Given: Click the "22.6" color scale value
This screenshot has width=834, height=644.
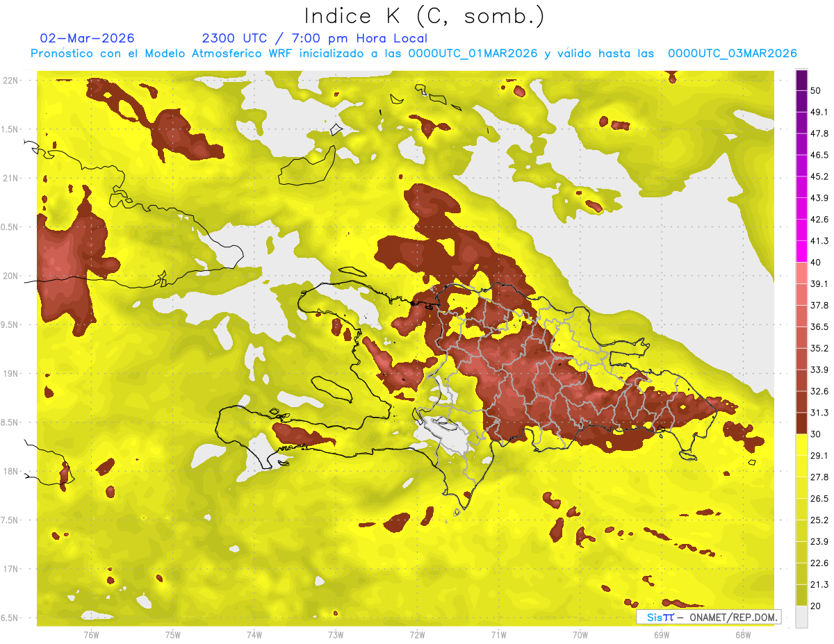Looking at the screenshot, I should coord(819,563).
